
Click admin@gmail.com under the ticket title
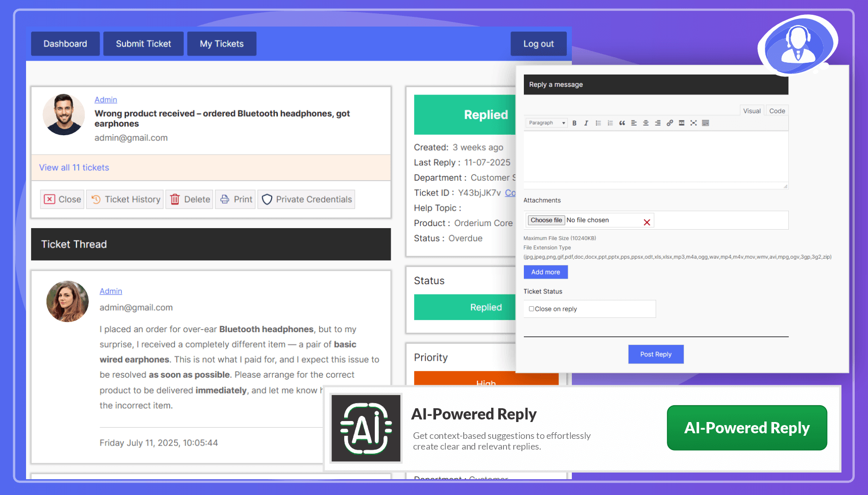click(x=131, y=138)
